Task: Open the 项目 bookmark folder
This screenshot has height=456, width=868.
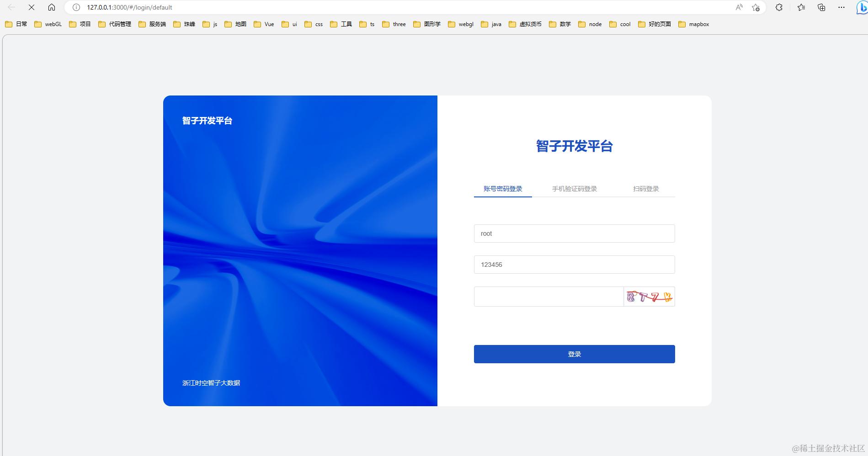Action: [80, 24]
